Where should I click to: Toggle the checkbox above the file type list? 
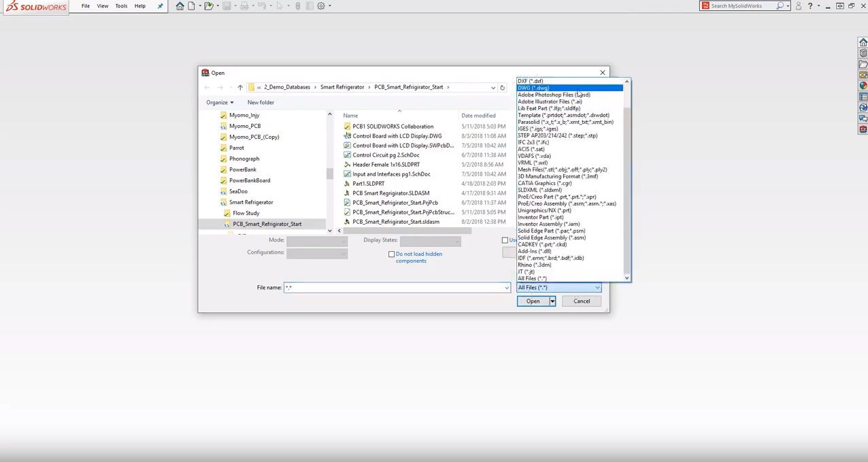(505, 240)
